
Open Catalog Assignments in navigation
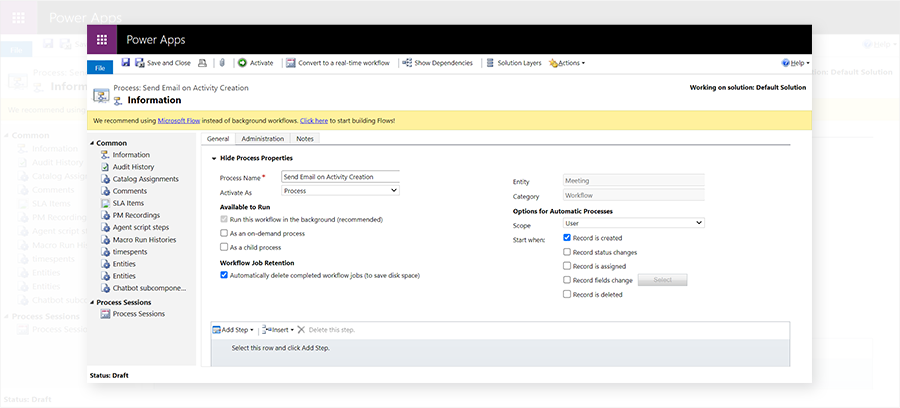146,179
